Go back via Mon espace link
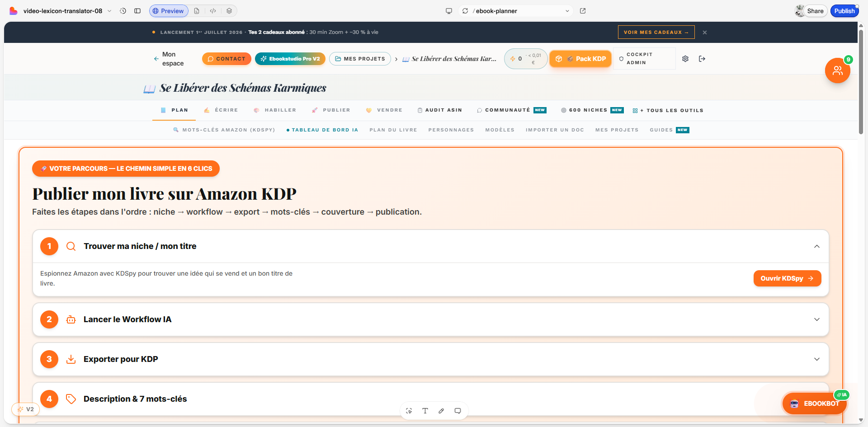Image resolution: width=868 pixels, height=427 pixels. coord(169,59)
